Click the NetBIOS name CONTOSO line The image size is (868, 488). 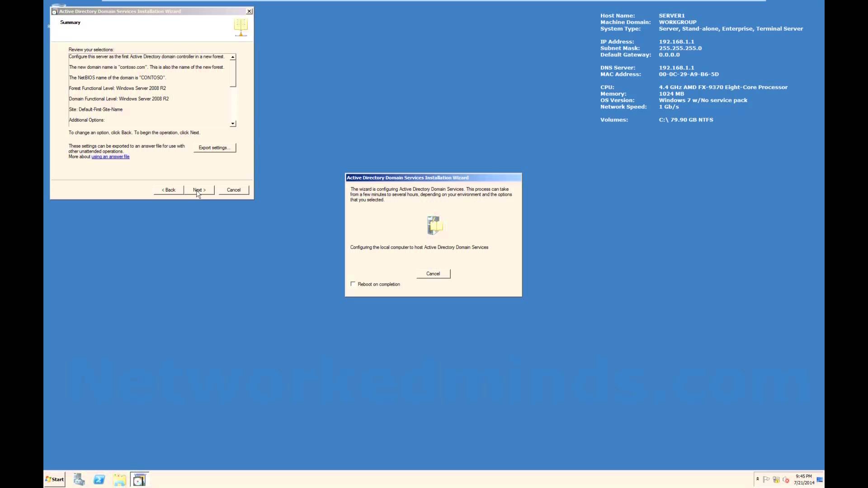click(118, 78)
